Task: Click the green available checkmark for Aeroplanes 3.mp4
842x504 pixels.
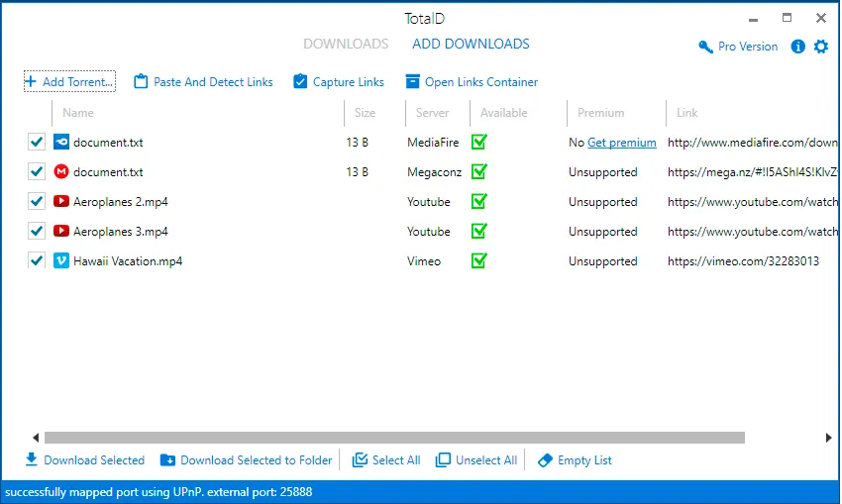Action: click(479, 231)
